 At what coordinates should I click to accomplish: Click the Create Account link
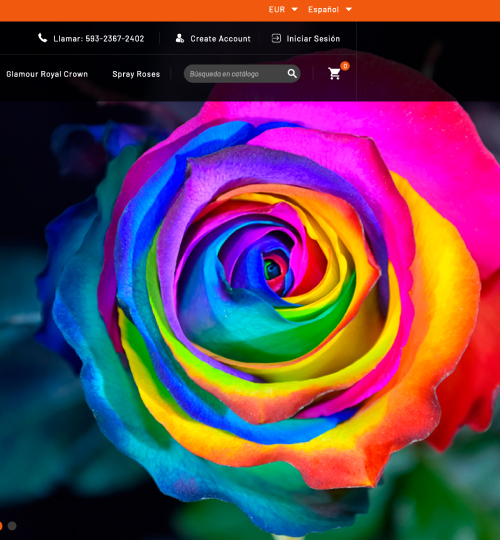point(220,39)
